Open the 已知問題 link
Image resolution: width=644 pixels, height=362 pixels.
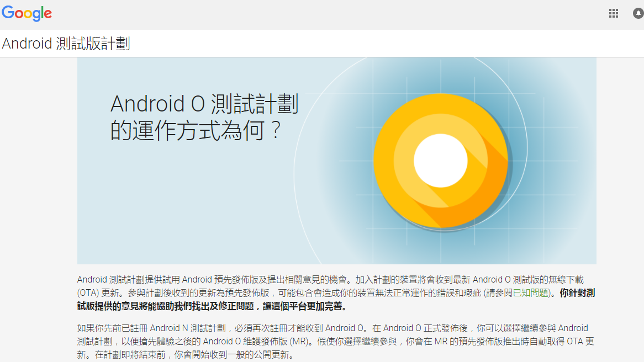[531, 293]
